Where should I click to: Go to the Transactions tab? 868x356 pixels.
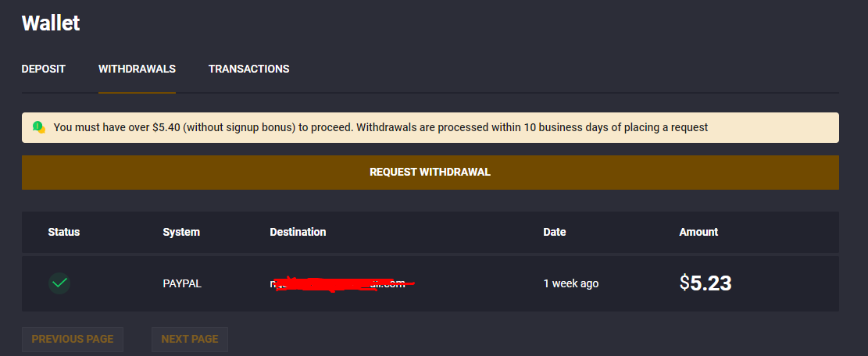coord(248,69)
